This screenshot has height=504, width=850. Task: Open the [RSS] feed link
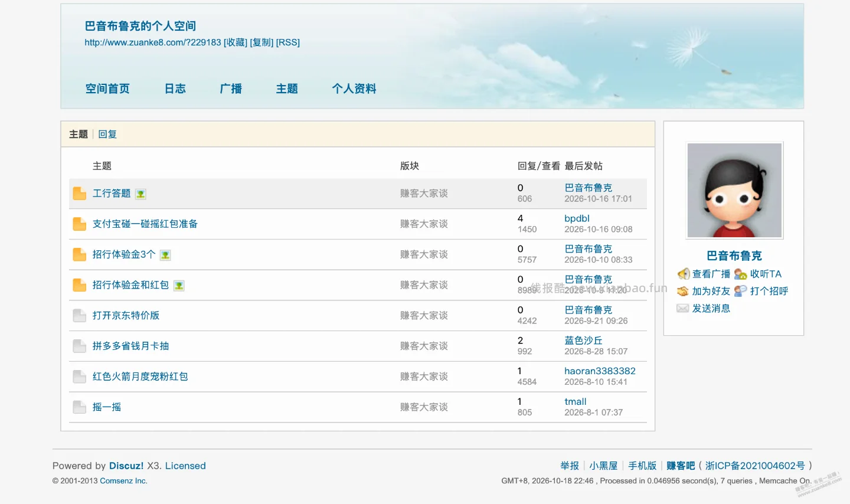[288, 42]
